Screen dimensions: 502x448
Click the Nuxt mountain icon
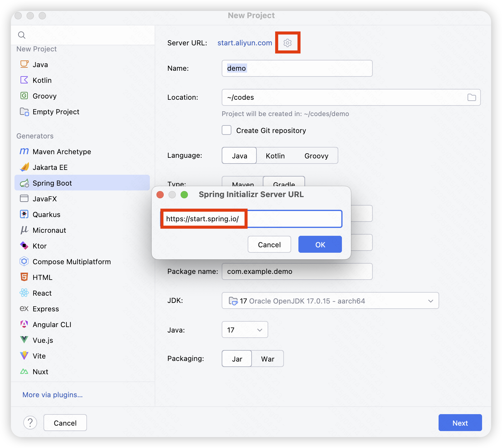pos(24,372)
